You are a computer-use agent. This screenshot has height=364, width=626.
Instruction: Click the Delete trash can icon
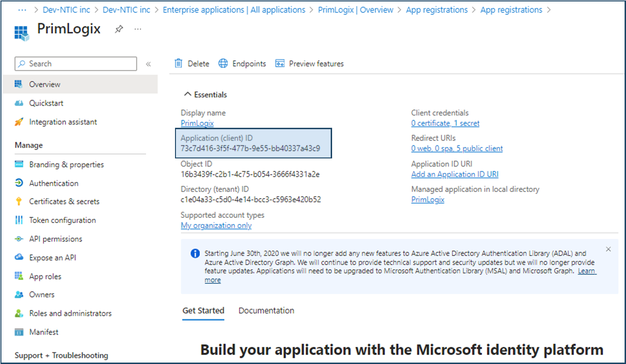[x=178, y=64]
